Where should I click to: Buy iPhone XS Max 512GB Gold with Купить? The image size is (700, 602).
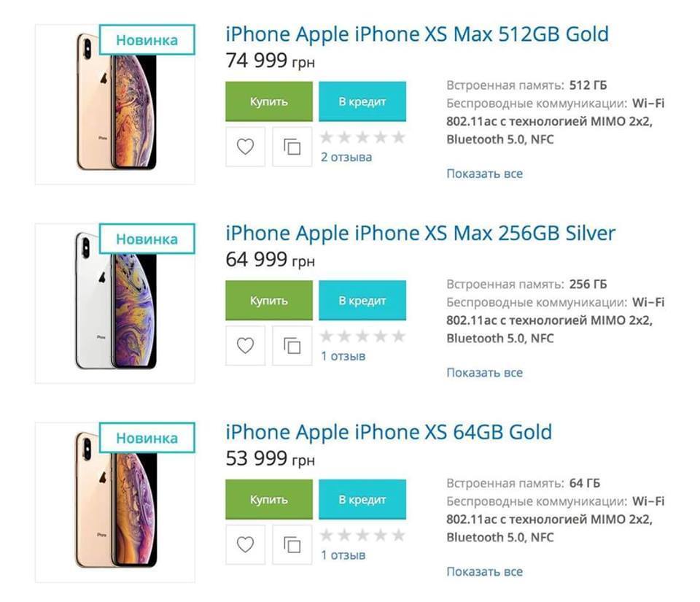(269, 101)
